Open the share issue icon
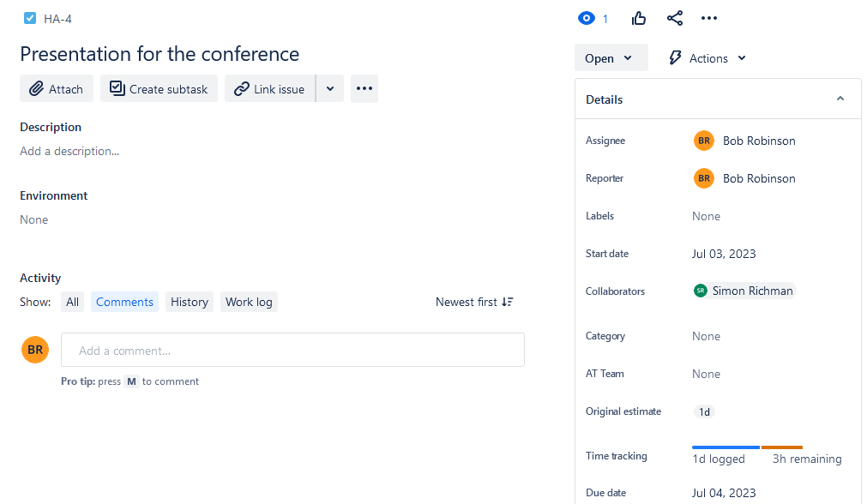867x504 pixels. (674, 18)
